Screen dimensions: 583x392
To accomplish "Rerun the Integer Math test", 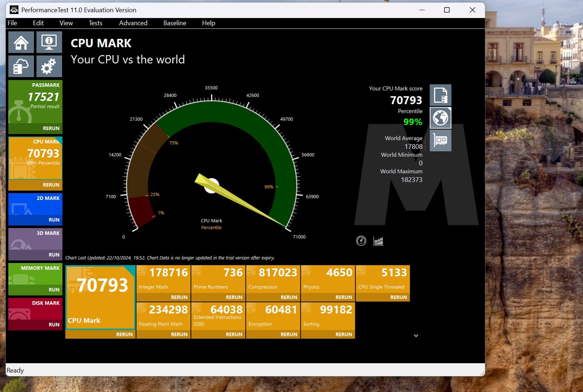I will pos(179,297).
